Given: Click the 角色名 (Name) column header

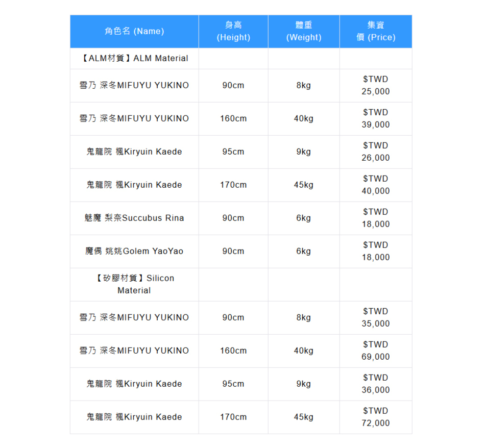Looking at the screenshot, I should (x=134, y=31).
